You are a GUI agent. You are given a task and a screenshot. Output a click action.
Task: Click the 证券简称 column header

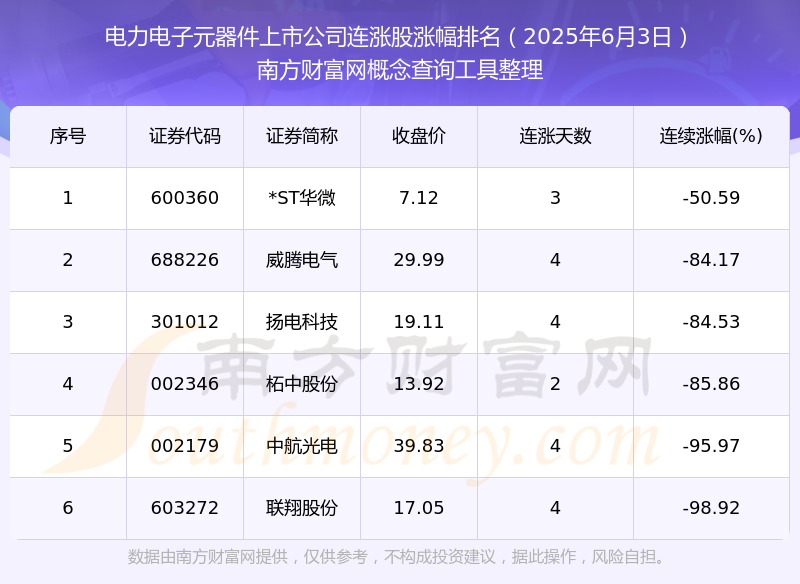tap(302, 136)
